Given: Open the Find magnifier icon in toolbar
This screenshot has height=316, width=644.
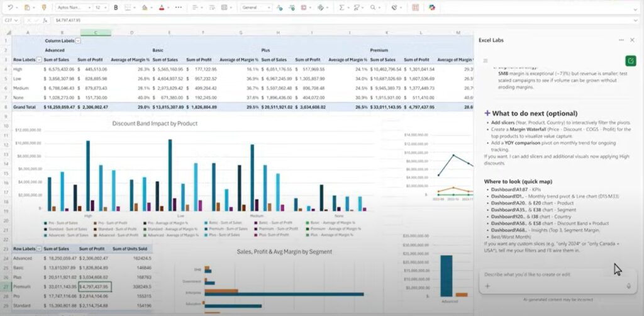Looking at the screenshot, I should 373,8.
